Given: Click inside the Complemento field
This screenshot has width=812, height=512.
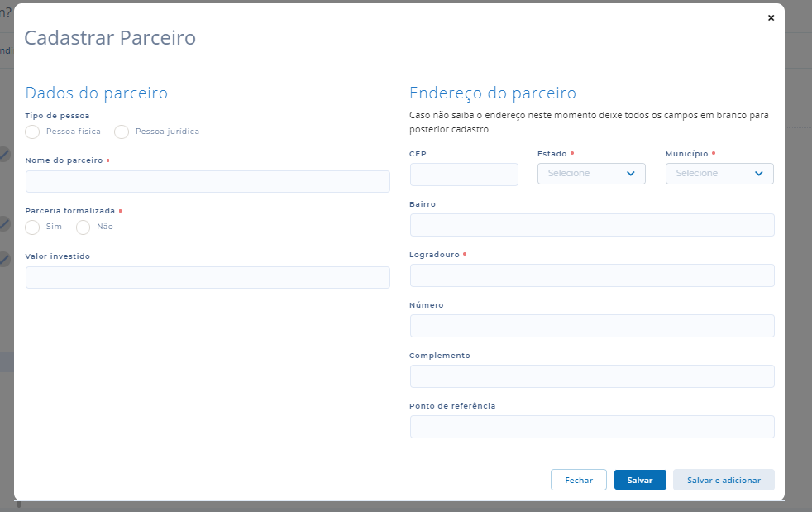Looking at the screenshot, I should pos(592,376).
